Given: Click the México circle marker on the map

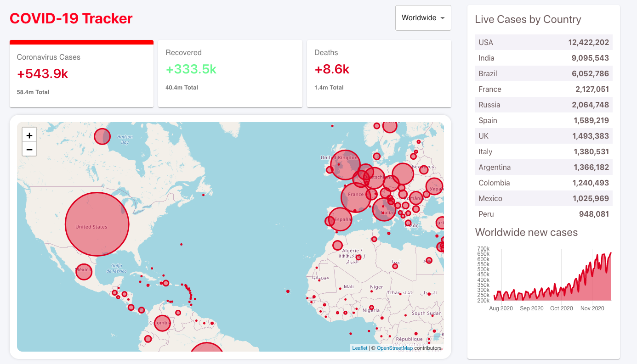Looking at the screenshot, I should click(84, 271).
